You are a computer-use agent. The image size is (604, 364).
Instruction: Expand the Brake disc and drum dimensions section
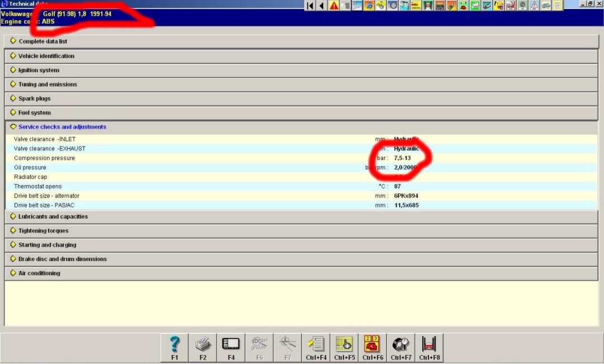[x=62, y=259]
